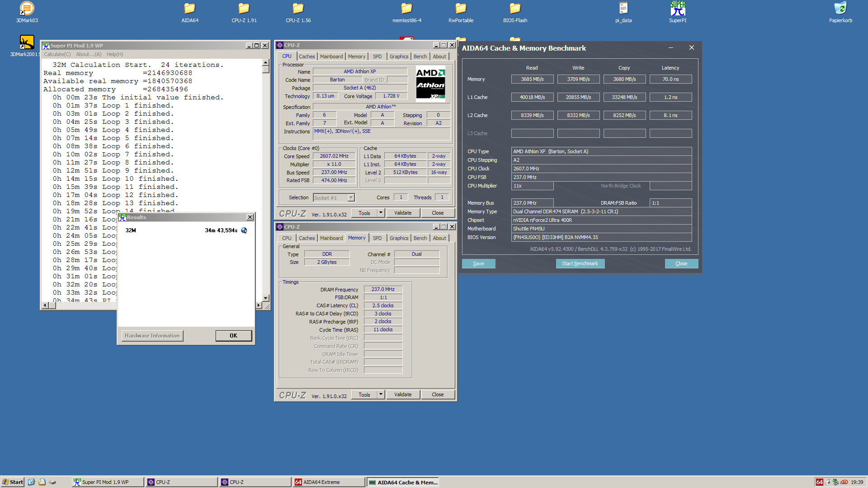The image size is (868, 488).
Task: Click Close in bottom CPU-Z window
Action: click(438, 394)
